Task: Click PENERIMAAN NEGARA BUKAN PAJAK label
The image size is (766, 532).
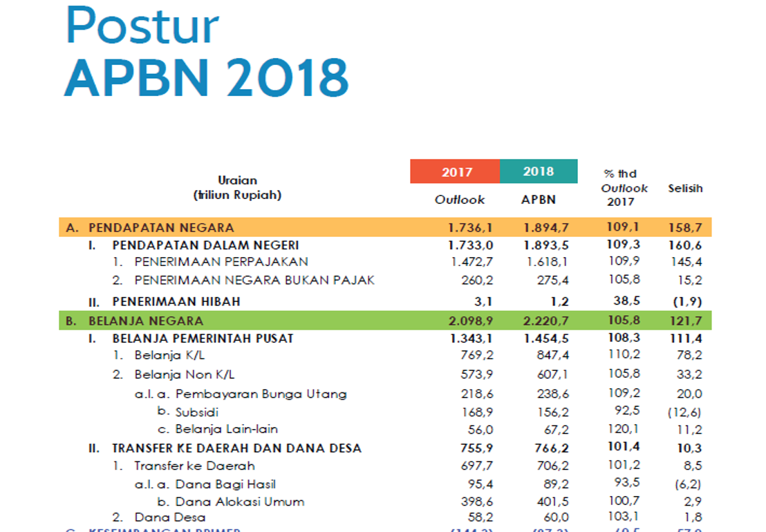Action: pyautogui.click(x=254, y=280)
